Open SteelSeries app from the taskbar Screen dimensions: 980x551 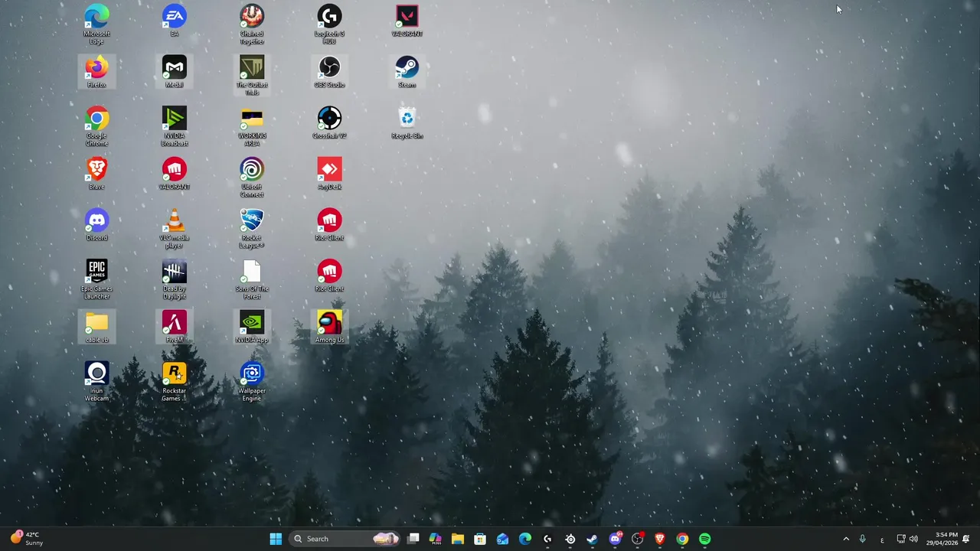pos(570,539)
